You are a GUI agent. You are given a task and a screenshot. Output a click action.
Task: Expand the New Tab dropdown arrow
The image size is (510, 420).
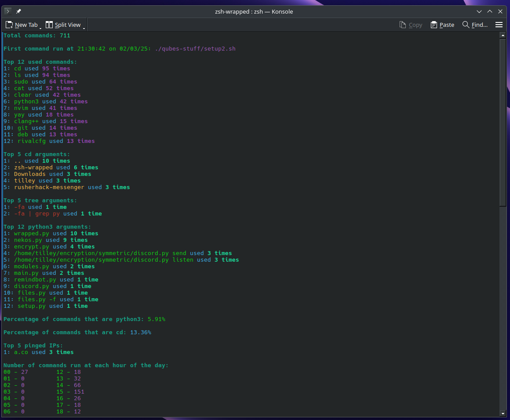click(x=40, y=29)
